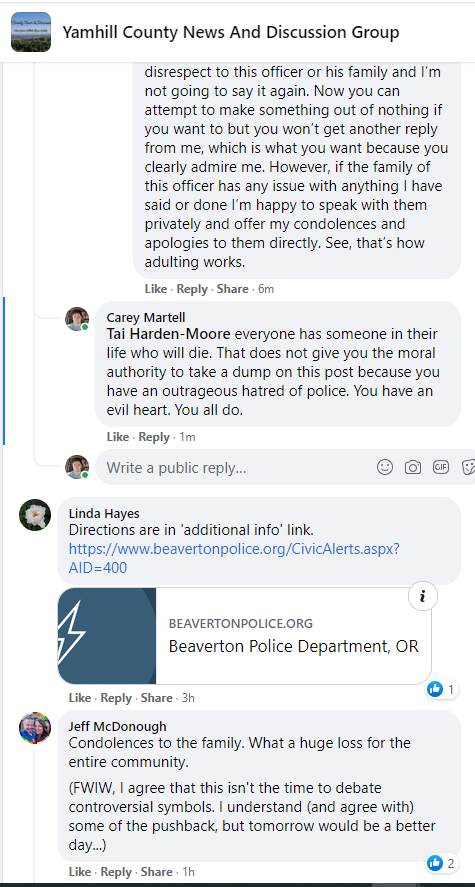Open Linda Hayes profile picture

coord(35,515)
